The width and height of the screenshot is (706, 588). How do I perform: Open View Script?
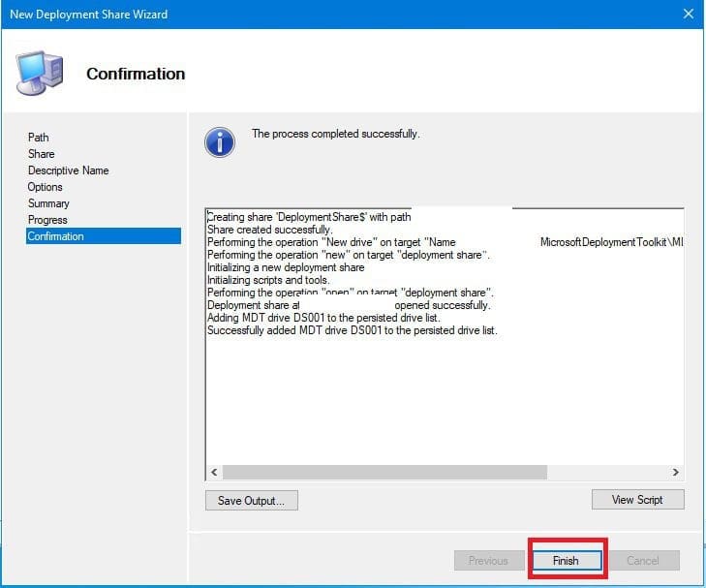[x=637, y=499]
